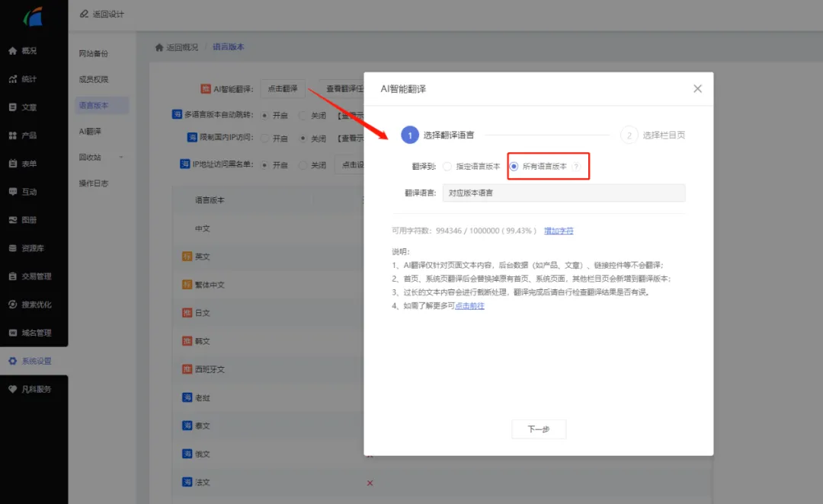
Task: Click the 老挝 language row
Action: (x=203, y=397)
